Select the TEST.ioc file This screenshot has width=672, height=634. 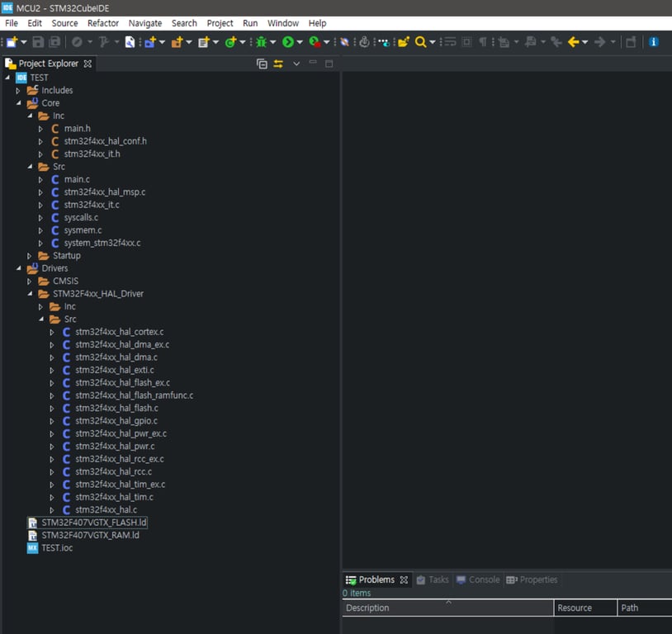(x=56, y=548)
